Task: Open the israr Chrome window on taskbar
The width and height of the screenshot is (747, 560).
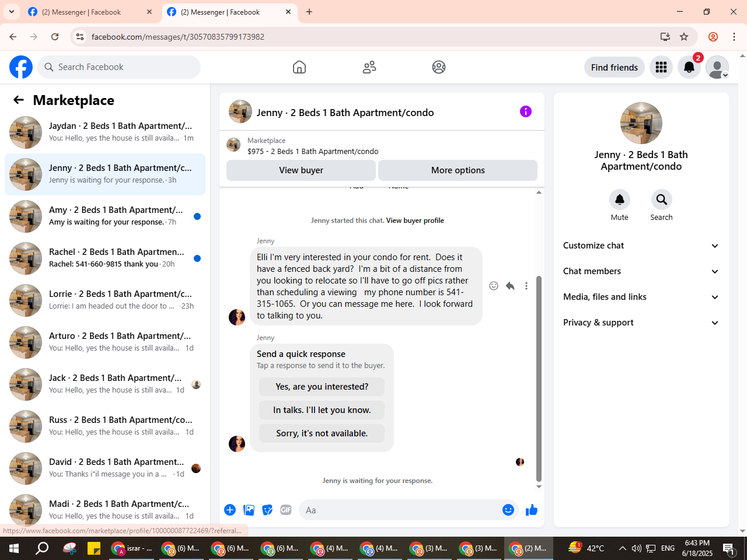Action: pyautogui.click(x=132, y=548)
